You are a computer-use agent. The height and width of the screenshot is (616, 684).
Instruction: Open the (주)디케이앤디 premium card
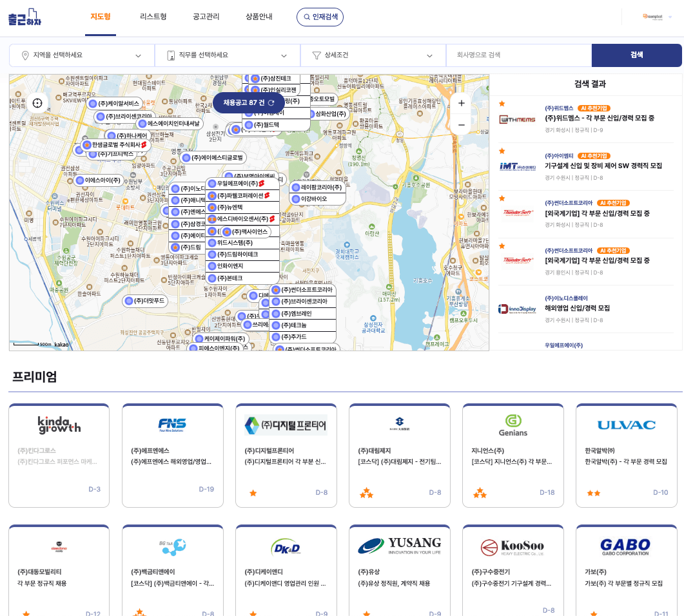tap(286, 571)
